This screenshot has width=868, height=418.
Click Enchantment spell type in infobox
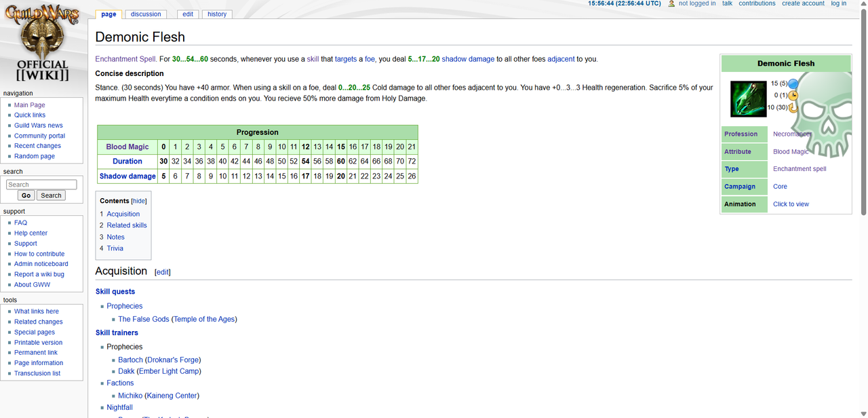[x=800, y=169]
